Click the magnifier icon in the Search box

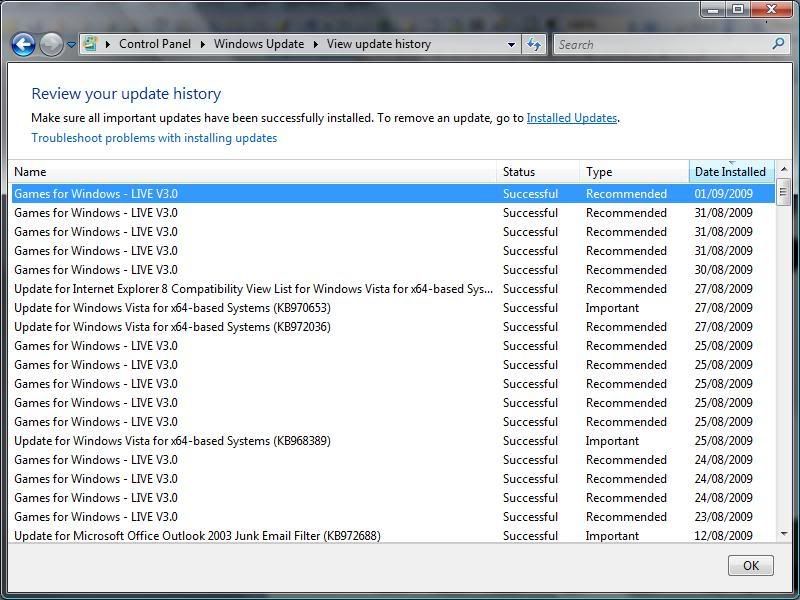pyautogui.click(x=778, y=44)
